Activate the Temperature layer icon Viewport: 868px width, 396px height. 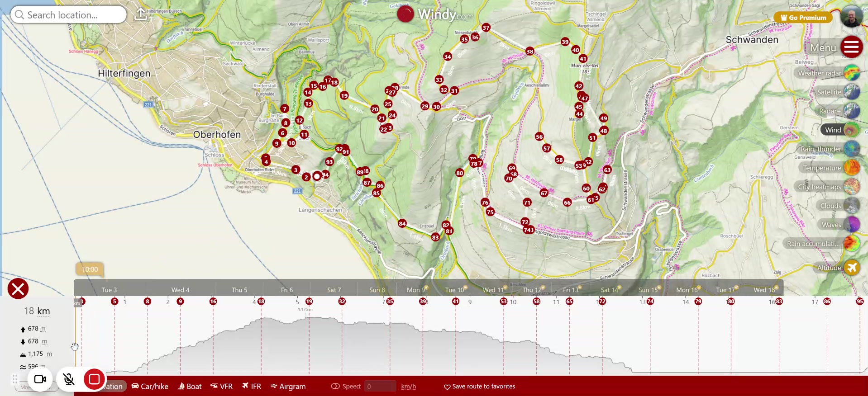click(x=851, y=168)
